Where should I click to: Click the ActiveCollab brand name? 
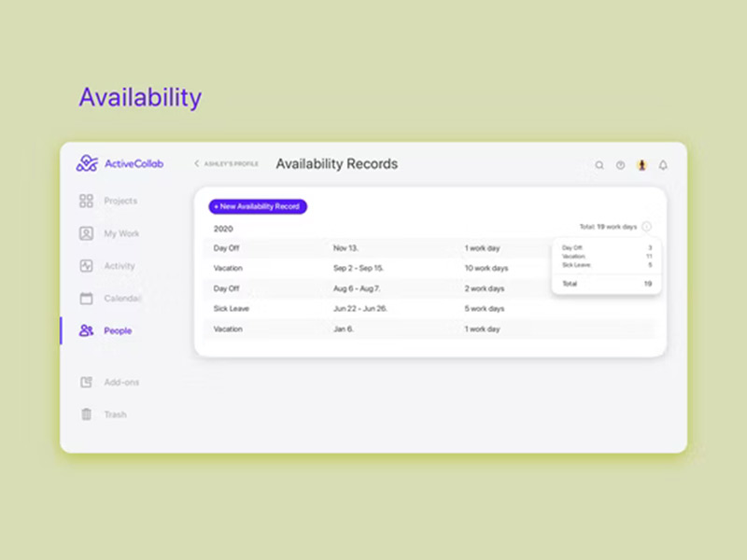click(x=134, y=164)
